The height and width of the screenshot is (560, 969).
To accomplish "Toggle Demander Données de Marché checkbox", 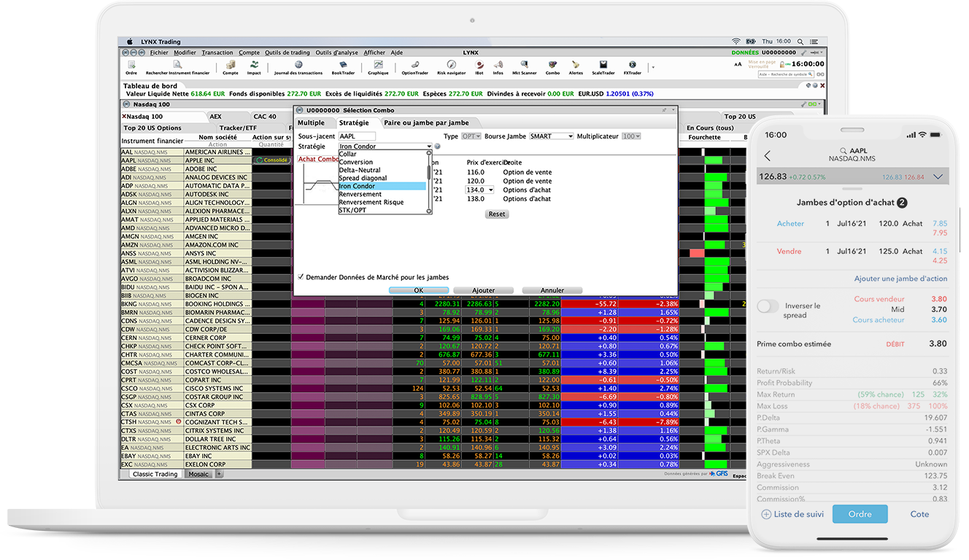I will pyautogui.click(x=301, y=277).
